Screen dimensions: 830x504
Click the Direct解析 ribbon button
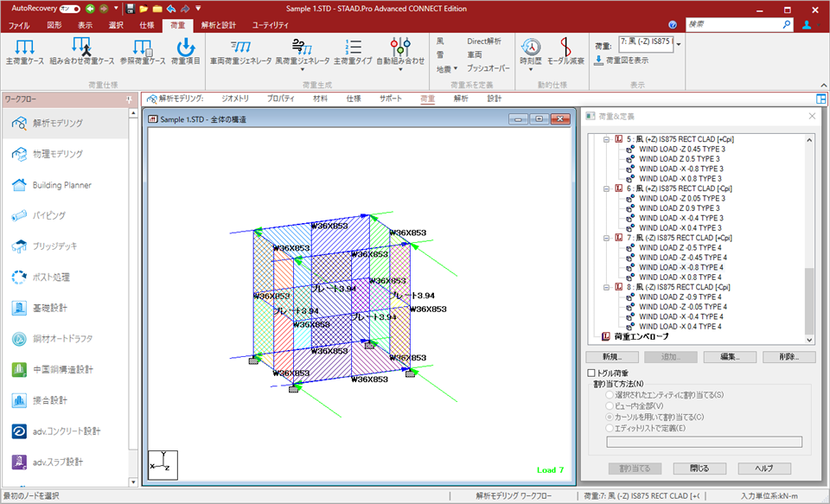point(484,41)
